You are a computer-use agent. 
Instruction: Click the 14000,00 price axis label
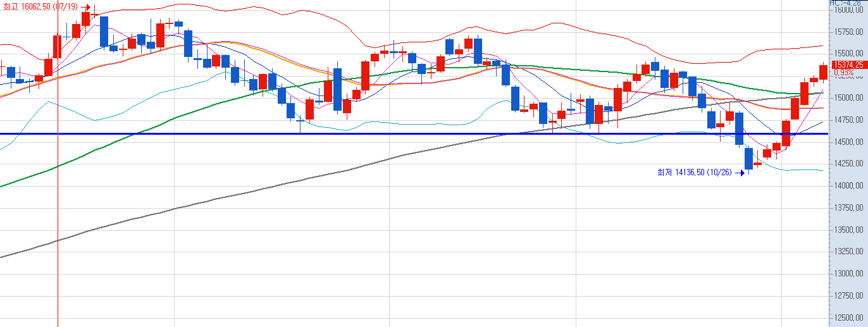848,186
